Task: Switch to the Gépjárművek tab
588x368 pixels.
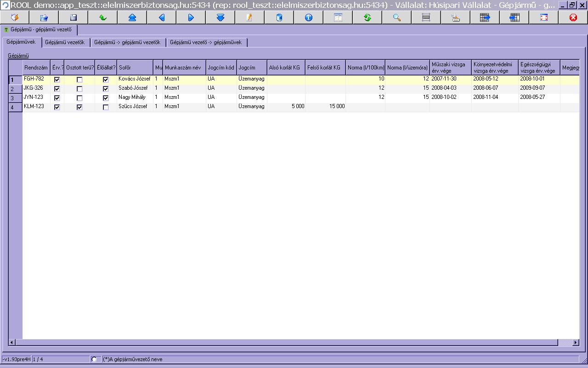Action: point(21,42)
